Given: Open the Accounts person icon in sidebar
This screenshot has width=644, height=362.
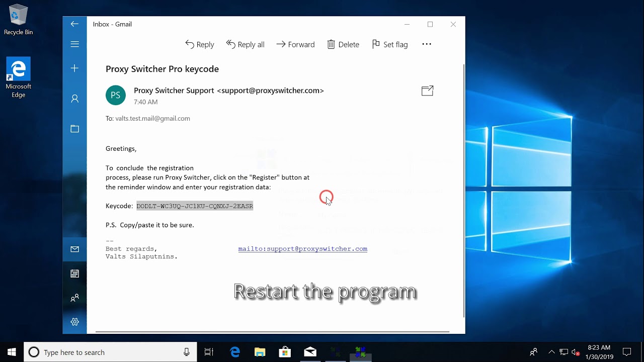Looking at the screenshot, I should pyautogui.click(x=74, y=99).
